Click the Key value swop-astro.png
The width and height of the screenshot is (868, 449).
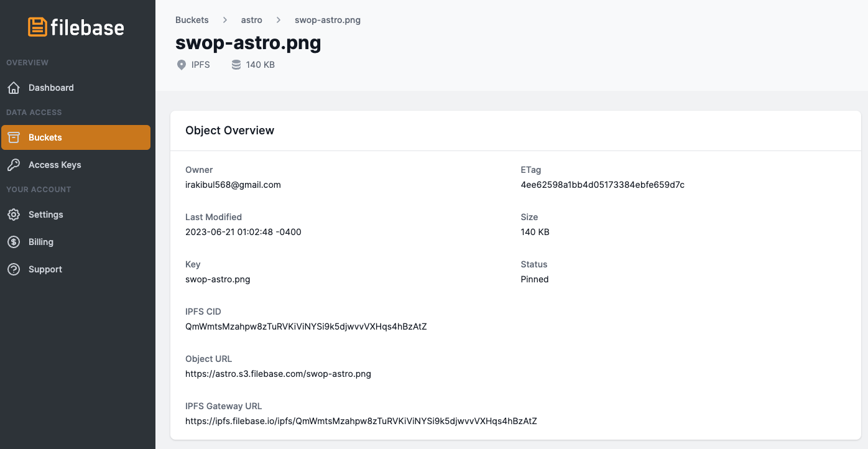point(218,279)
